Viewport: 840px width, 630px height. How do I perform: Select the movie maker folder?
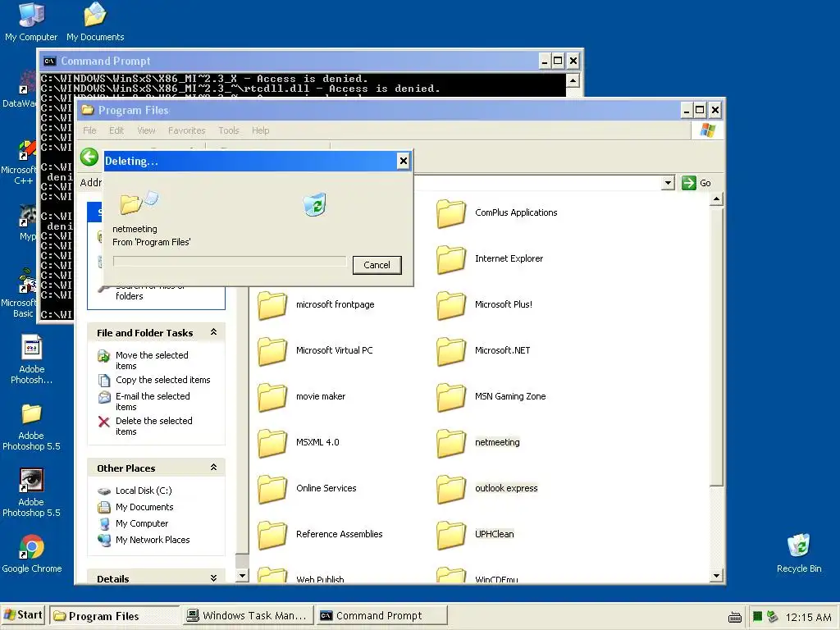pyautogui.click(x=302, y=397)
